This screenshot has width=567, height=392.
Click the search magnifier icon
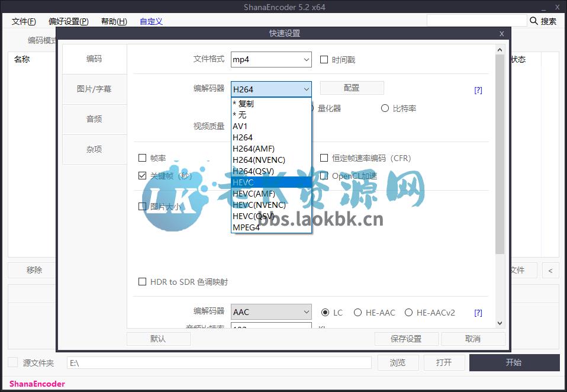534,21
